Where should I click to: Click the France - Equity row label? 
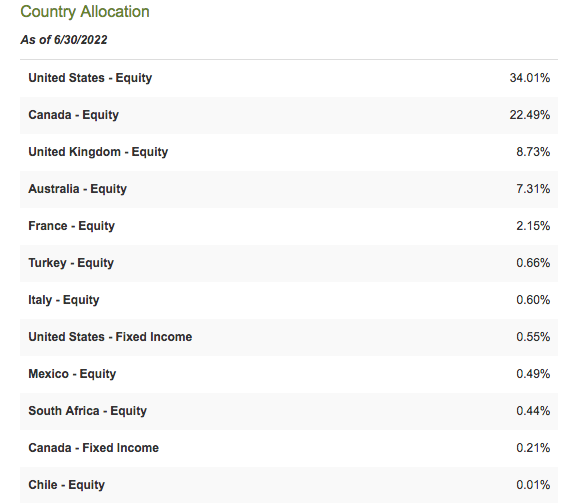(x=72, y=226)
